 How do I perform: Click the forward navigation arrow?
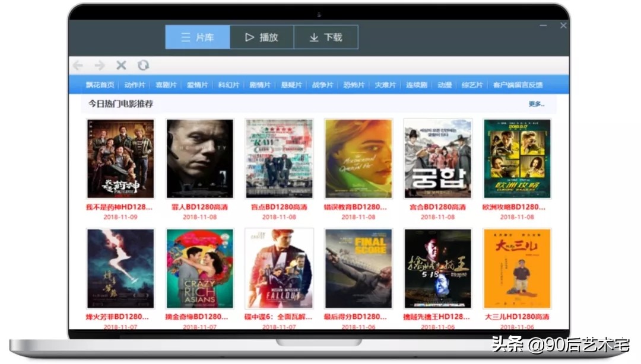[100, 65]
